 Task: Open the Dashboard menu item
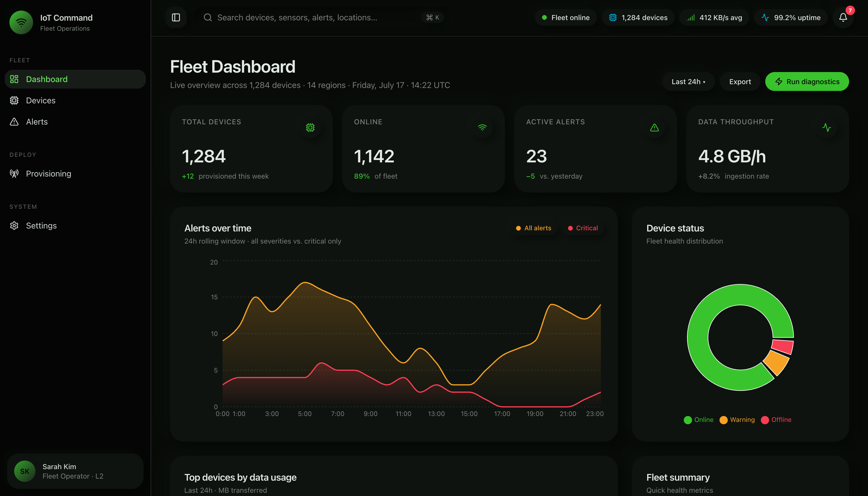(75, 79)
